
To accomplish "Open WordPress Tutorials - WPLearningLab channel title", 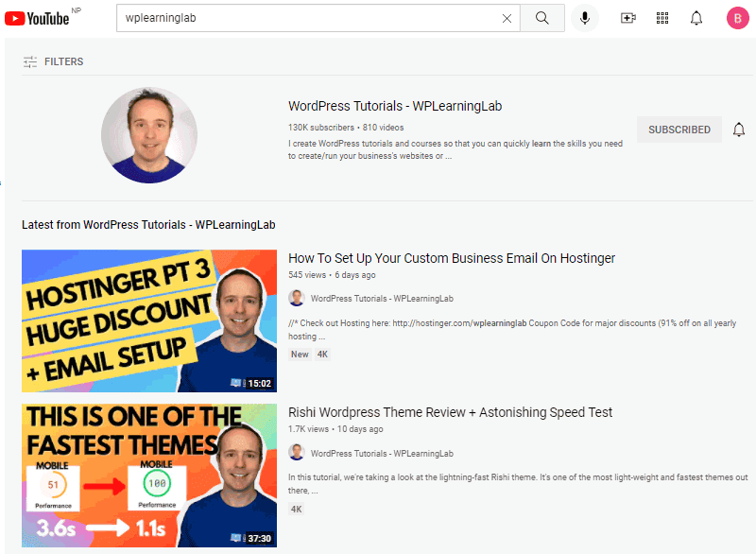I will [395, 106].
